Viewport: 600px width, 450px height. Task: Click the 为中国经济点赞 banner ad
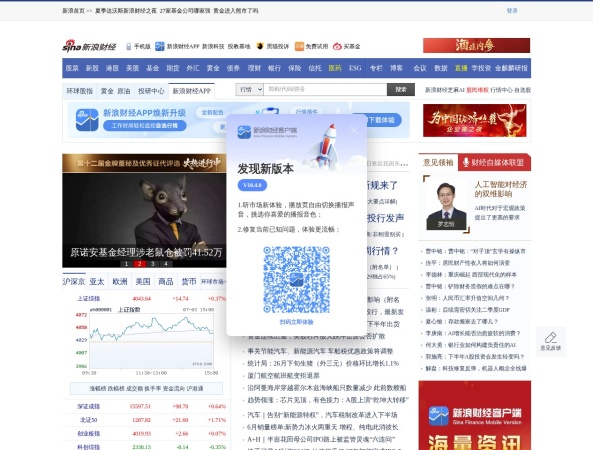474,120
